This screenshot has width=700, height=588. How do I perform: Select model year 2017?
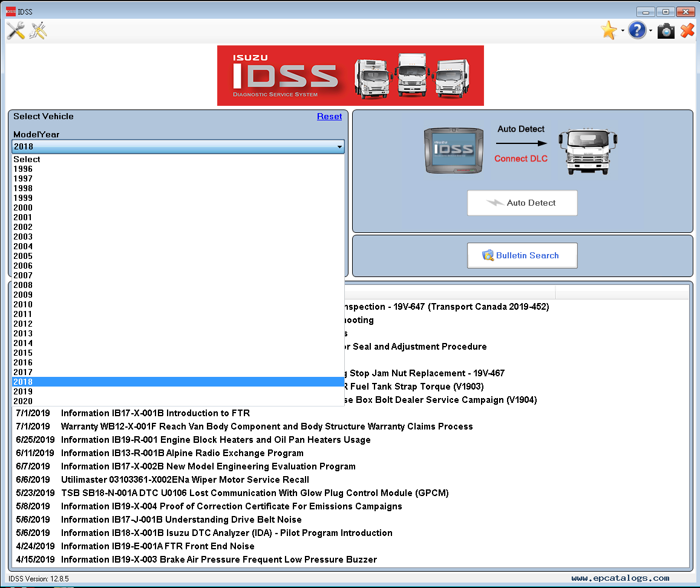coord(178,372)
